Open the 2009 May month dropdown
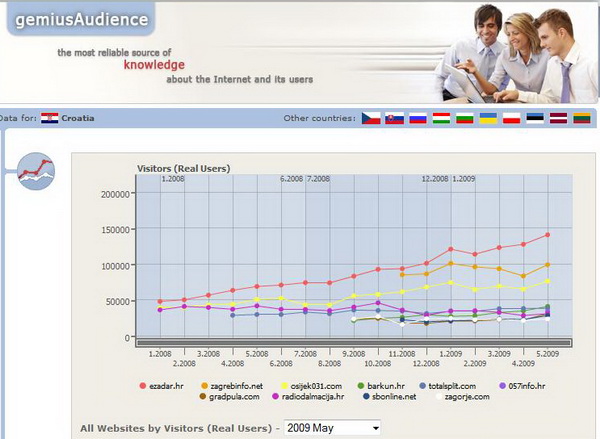This screenshot has height=439, width=600. click(331, 428)
